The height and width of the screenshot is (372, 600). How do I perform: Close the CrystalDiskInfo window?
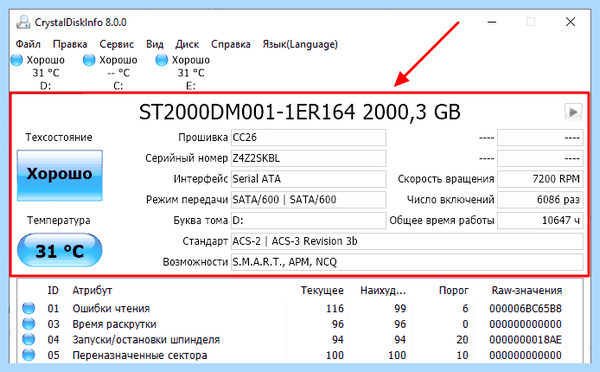click(x=571, y=22)
